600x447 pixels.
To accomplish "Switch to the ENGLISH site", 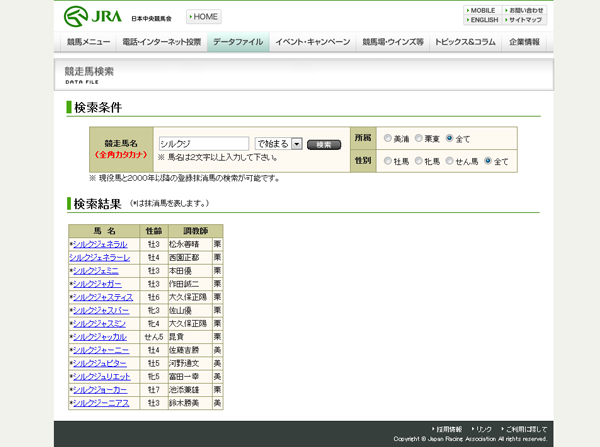I will pyautogui.click(x=483, y=20).
